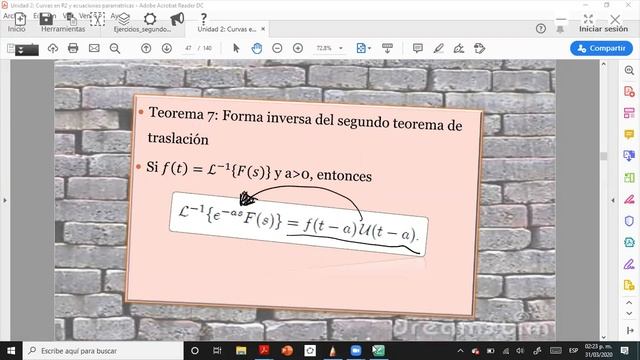Click overlay layers stack icon
640x360 pixels.
pyautogui.click(x=123, y=18)
